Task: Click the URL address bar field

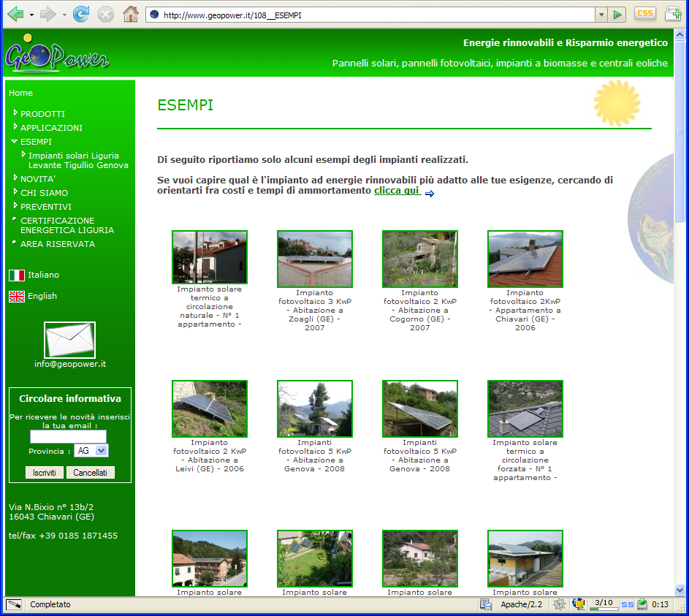Action: click(x=370, y=15)
